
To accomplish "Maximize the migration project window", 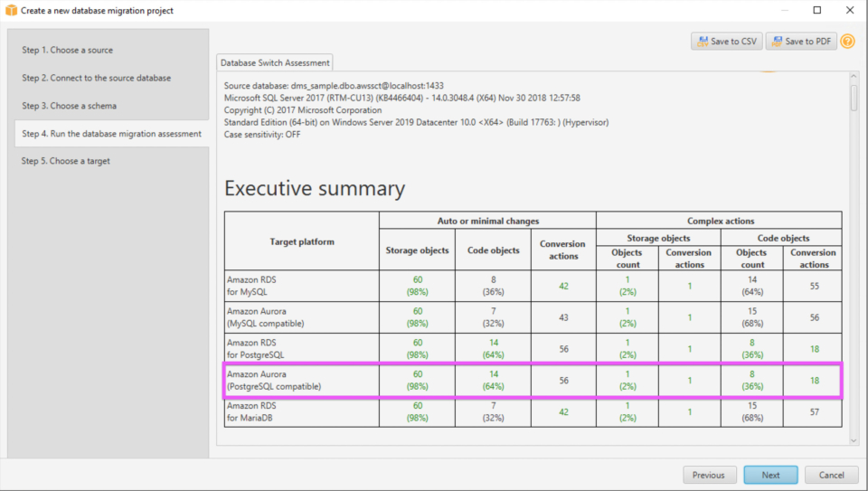I will (816, 11).
